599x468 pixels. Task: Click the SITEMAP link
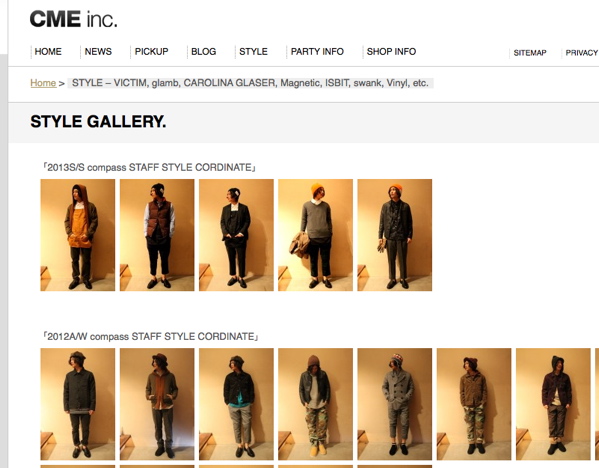click(x=530, y=53)
